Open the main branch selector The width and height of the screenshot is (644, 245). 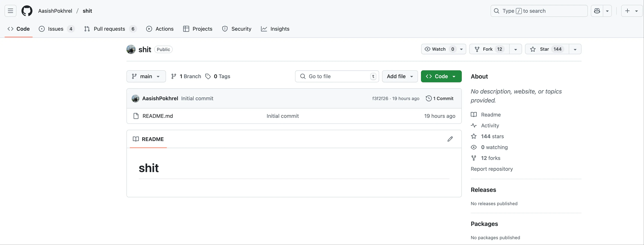tap(146, 76)
